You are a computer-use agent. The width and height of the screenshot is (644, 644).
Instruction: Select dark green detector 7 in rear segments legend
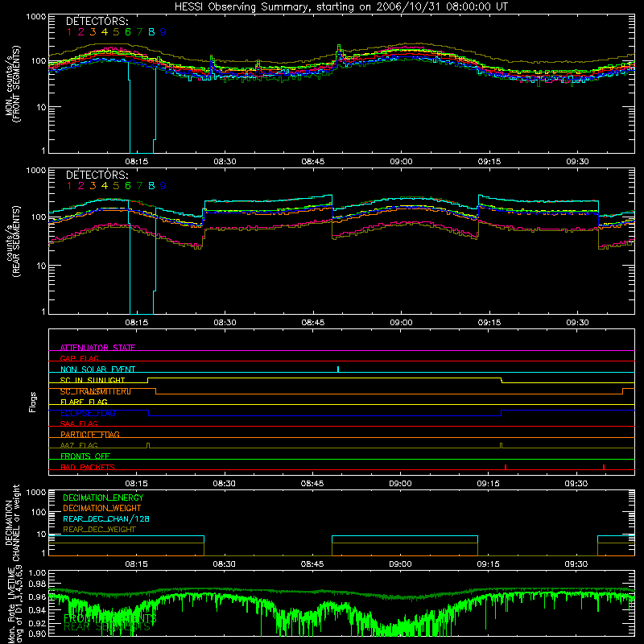[x=139, y=186]
